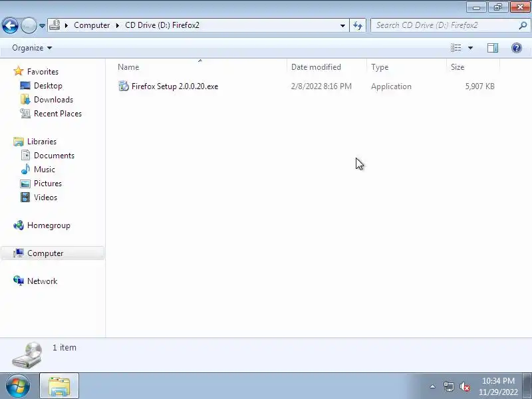Open Network in the navigation pane
Screen dimensions: 532x399
click(x=42, y=281)
